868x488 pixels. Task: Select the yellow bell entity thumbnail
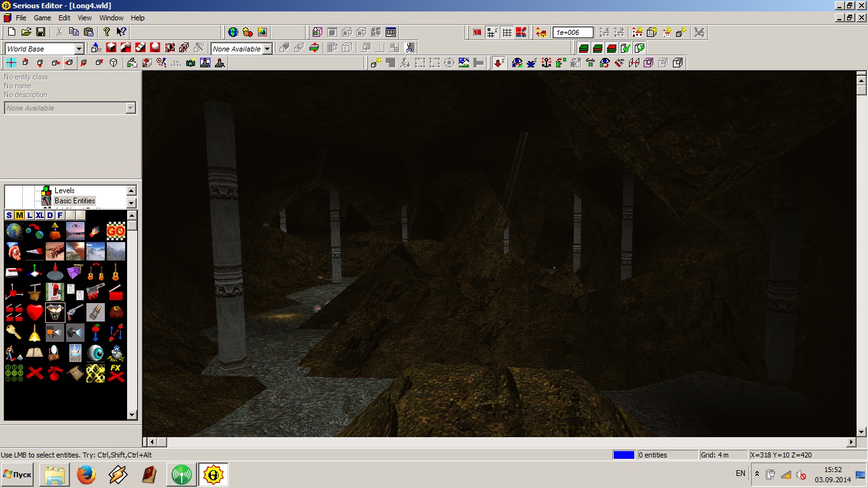click(x=34, y=332)
